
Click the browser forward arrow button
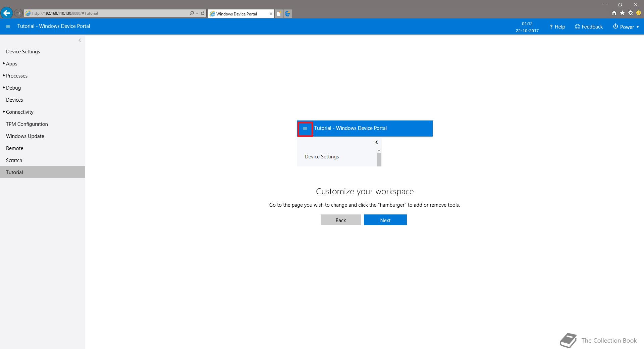[18, 13]
